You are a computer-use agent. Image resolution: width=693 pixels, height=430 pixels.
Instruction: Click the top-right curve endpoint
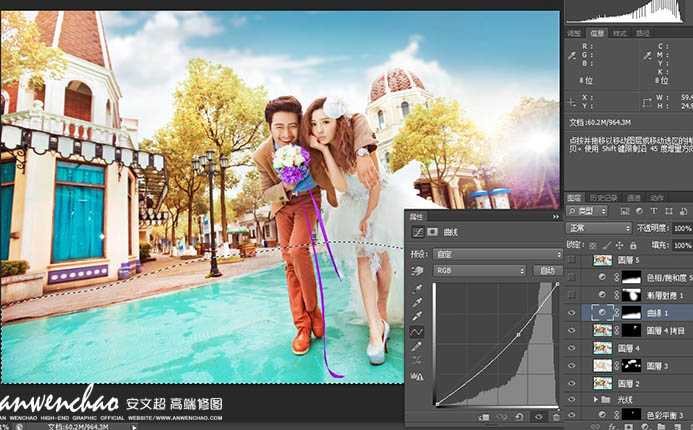click(x=558, y=284)
